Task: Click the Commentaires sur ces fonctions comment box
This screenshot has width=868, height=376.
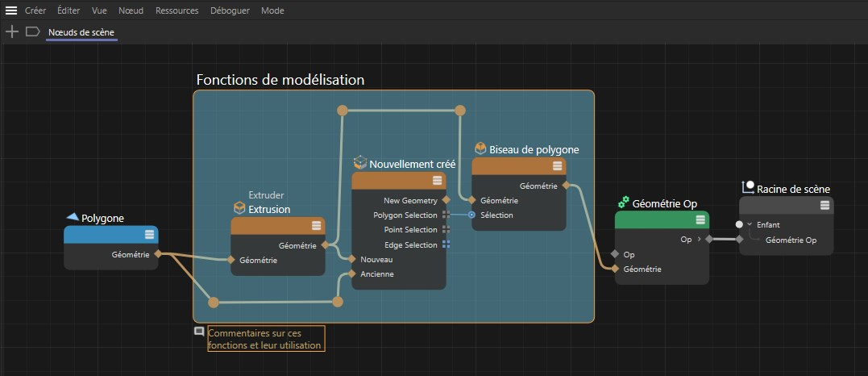Action: [x=266, y=339]
